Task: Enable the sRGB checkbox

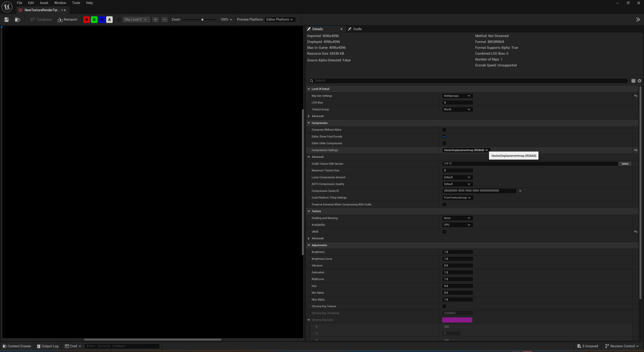Action: tap(444, 232)
